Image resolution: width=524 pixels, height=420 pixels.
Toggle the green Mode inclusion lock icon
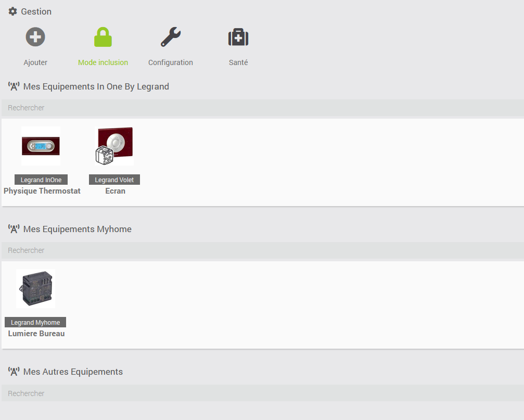[x=103, y=37]
